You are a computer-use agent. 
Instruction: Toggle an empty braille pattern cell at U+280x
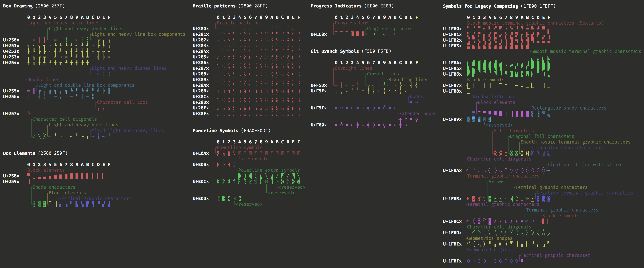219,28
